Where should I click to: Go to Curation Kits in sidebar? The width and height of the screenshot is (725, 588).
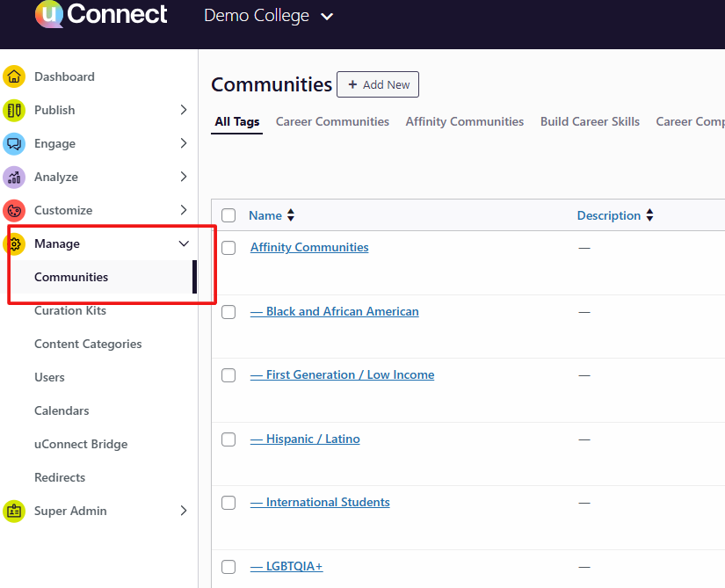tap(70, 310)
